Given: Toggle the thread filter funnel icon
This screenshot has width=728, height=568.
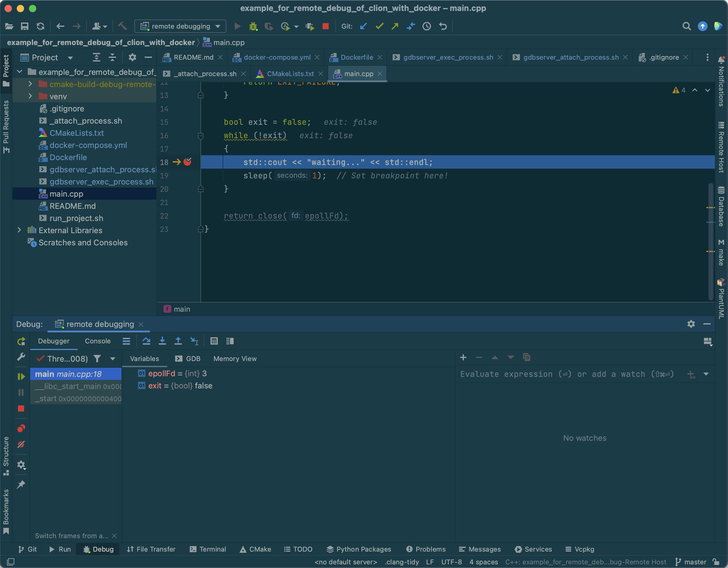Looking at the screenshot, I should tap(97, 359).
